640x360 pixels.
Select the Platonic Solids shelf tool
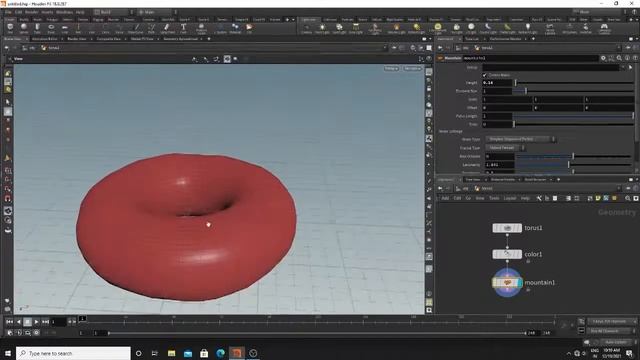click(201, 28)
